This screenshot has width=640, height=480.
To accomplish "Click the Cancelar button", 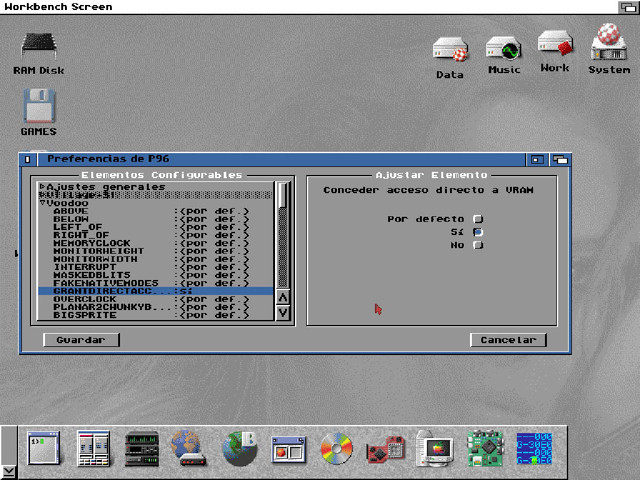I will tap(508, 340).
